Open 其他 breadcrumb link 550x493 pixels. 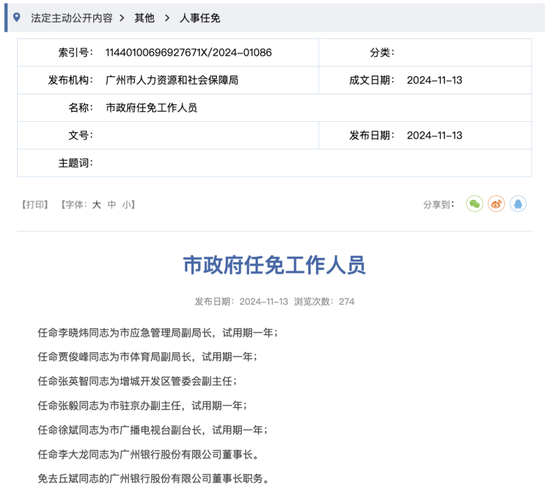[x=145, y=18]
